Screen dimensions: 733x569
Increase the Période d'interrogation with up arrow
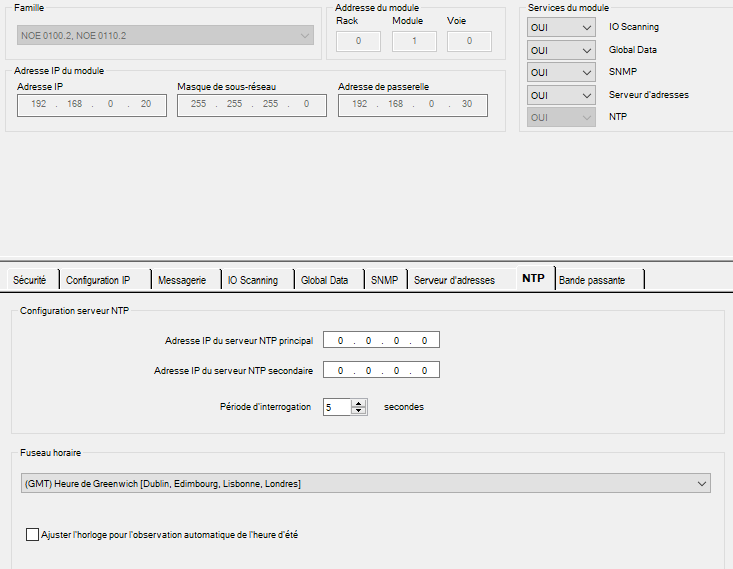pyautogui.click(x=360, y=403)
